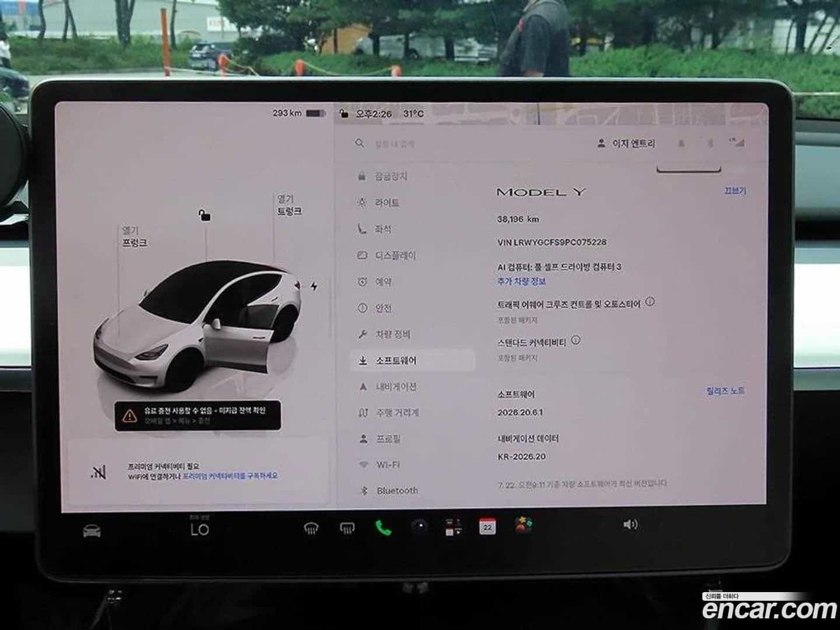Viewport: 840px width, 630px height.
Task: Tap navigation data KR-2026.20
Action: click(521, 457)
